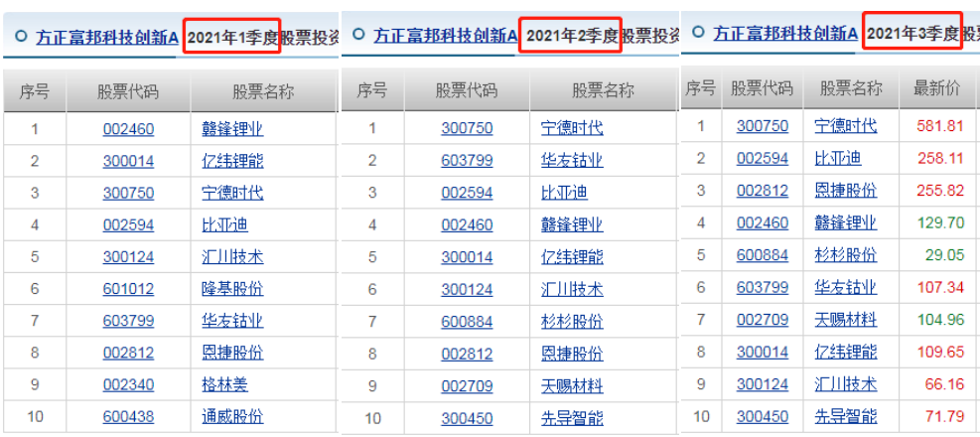Select latest price 107.34
Image resolution: width=980 pixels, height=437 pixels.
[x=940, y=288]
